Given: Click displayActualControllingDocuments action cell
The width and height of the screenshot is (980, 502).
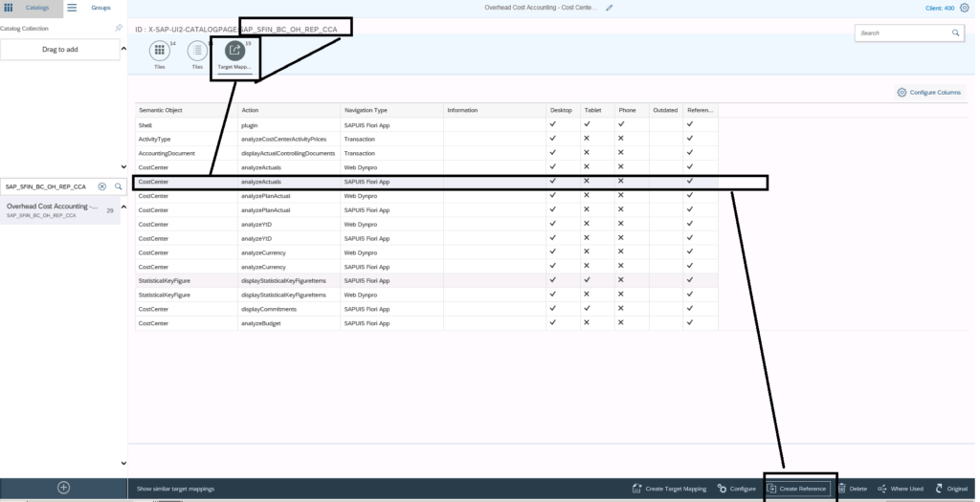Looking at the screenshot, I should click(x=288, y=153).
